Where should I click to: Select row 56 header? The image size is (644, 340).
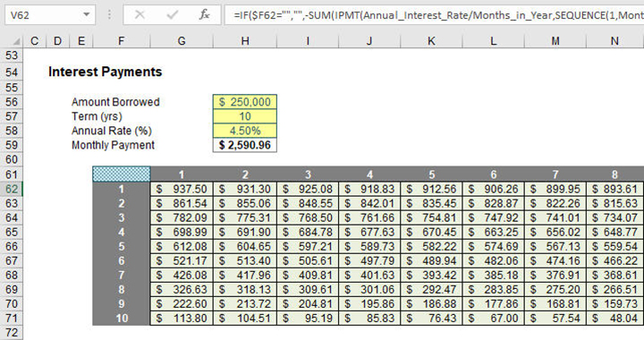click(12, 102)
